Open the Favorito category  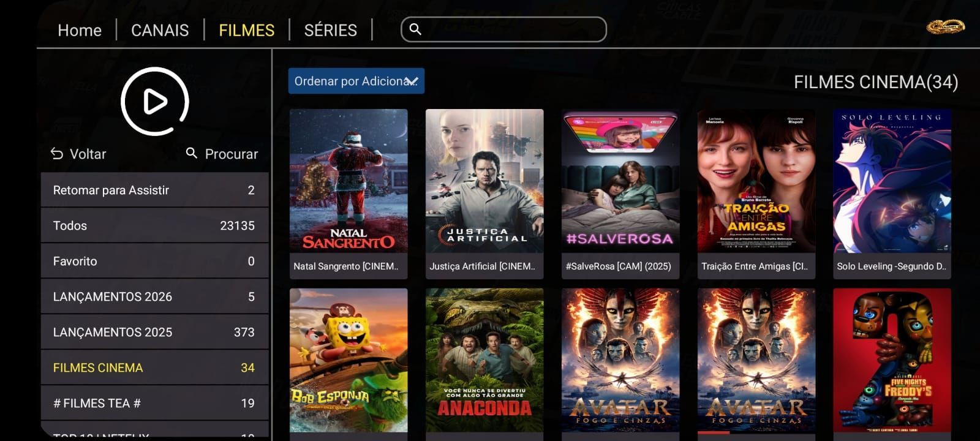[x=155, y=261]
